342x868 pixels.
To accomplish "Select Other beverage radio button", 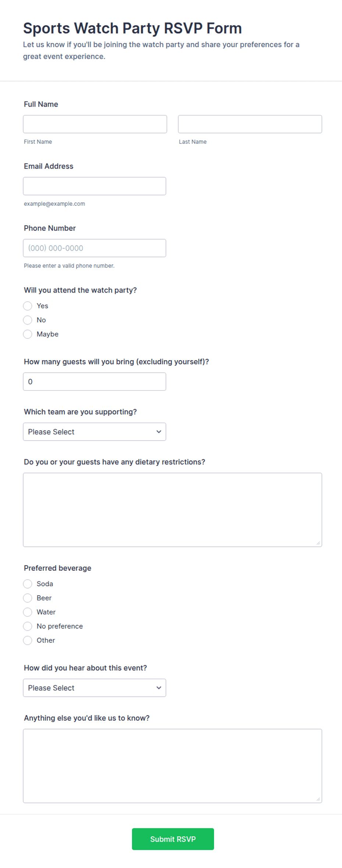I will pos(28,641).
